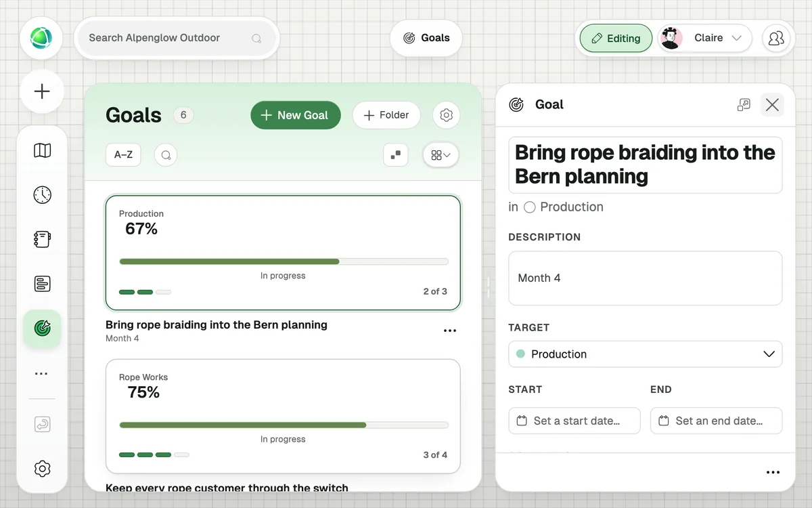Expand the grid layout dropdown
Screen dimensions: 812x508
[x=441, y=155]
